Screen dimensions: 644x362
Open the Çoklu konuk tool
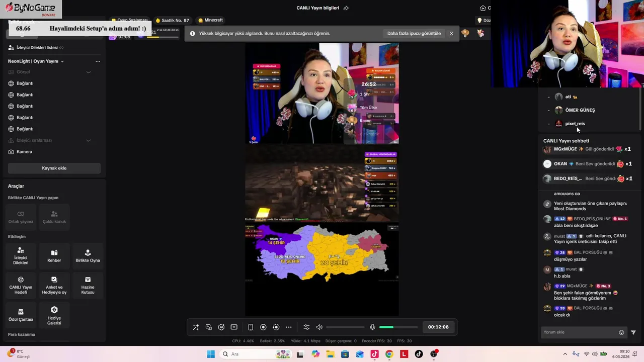[54, 217]
